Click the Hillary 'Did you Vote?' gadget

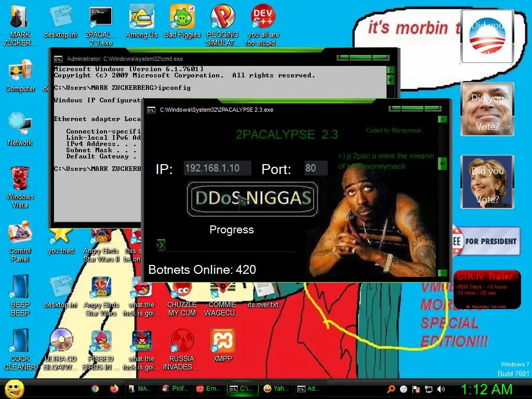click(x=487, y=182)
